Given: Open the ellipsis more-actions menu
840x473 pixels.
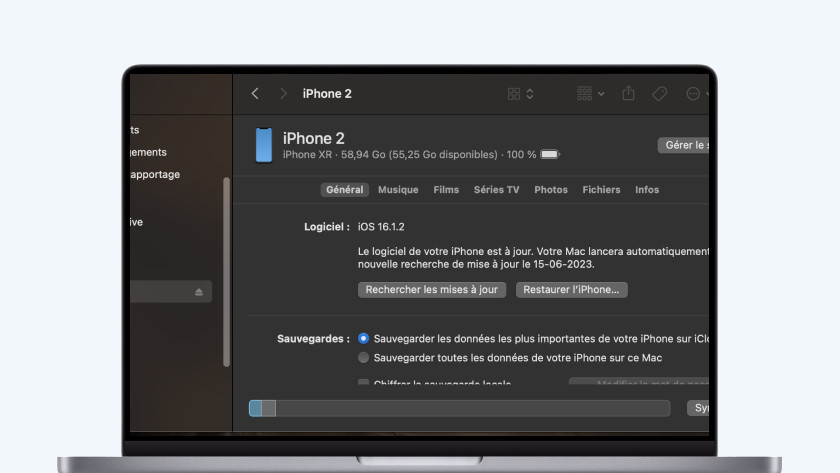Looking at the screenshot, I should pos(696,94).
